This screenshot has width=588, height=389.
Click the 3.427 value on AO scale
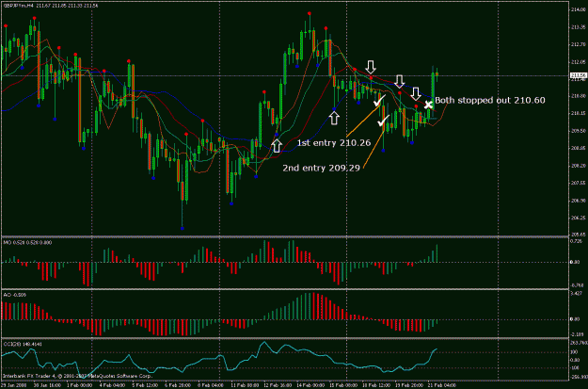(x=576, y=293)
